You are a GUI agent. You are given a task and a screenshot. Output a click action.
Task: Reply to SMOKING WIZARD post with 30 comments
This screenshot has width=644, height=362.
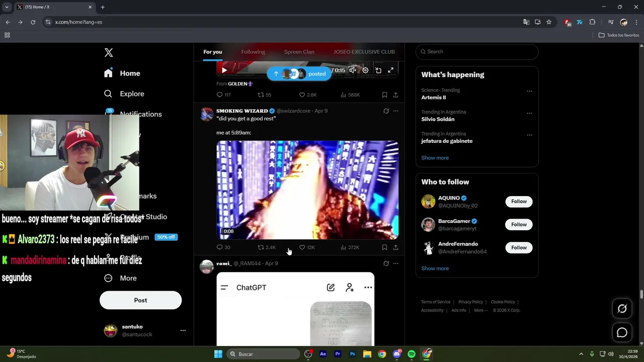[223, 247]
